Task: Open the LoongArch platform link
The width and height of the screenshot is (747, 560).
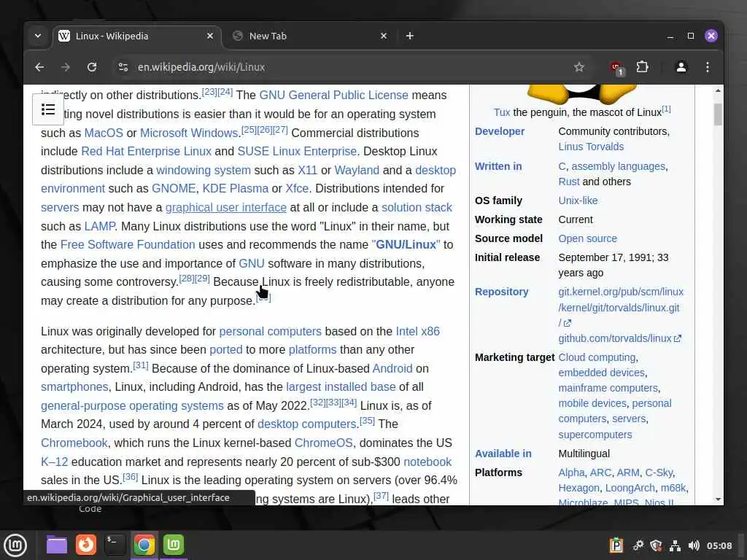Action: pos(630,488)
